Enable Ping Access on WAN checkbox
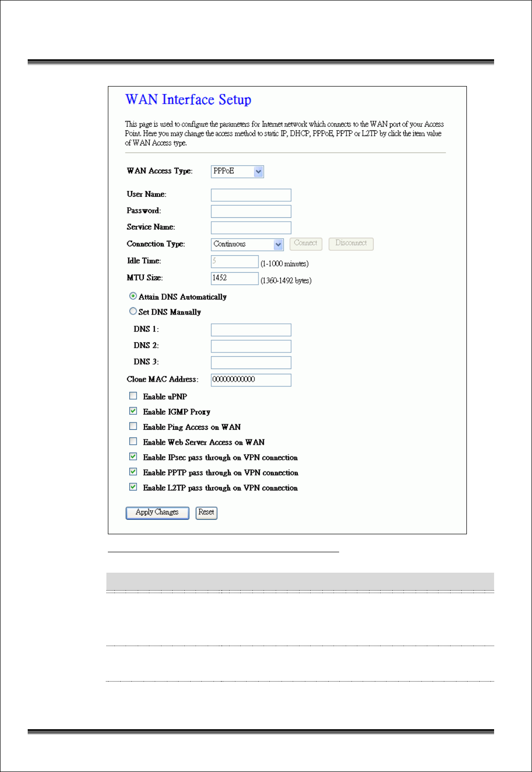Screen dimensions: 532x772 tap(133, 426)
